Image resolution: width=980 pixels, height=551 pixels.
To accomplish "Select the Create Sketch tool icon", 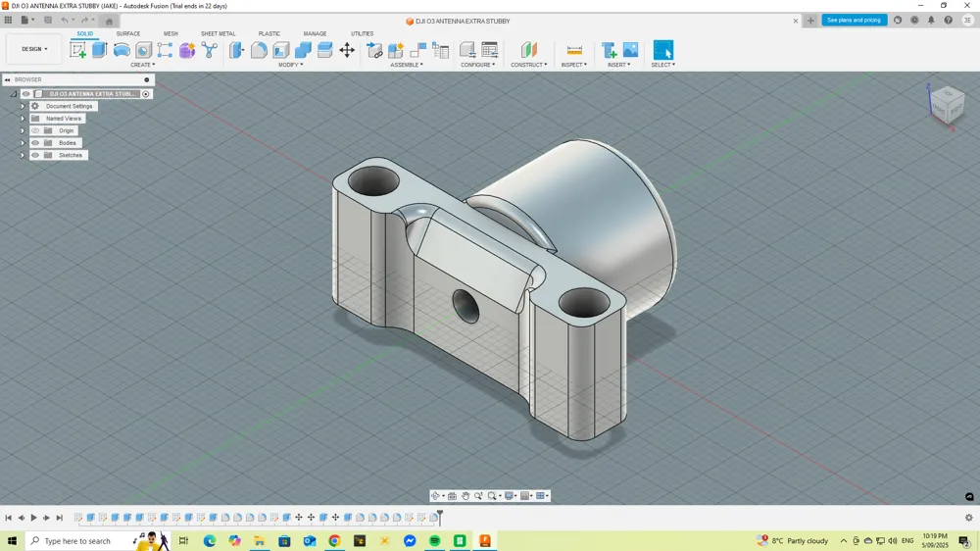I will click(x=78, y=50).
